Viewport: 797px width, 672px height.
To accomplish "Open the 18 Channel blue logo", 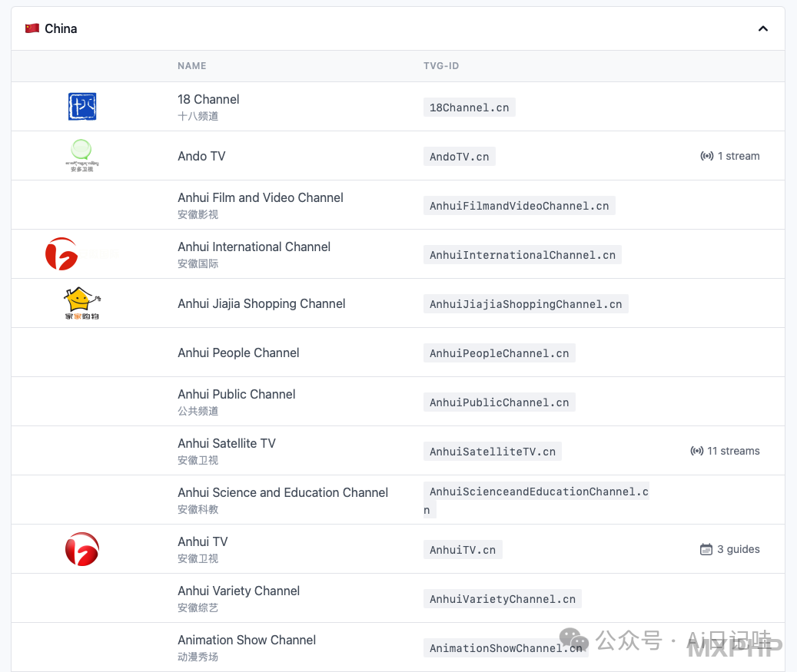I will pyautogui.click(x=82, y=106).
